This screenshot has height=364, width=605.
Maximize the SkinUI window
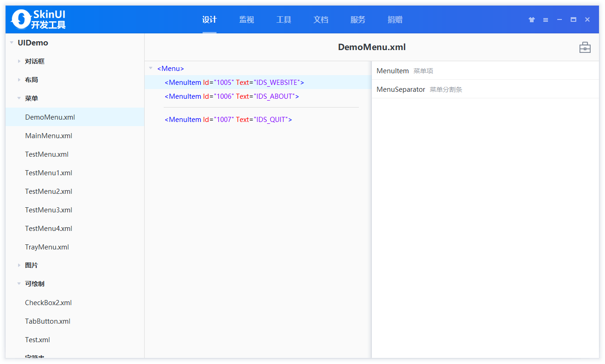(x=573, y=19)
